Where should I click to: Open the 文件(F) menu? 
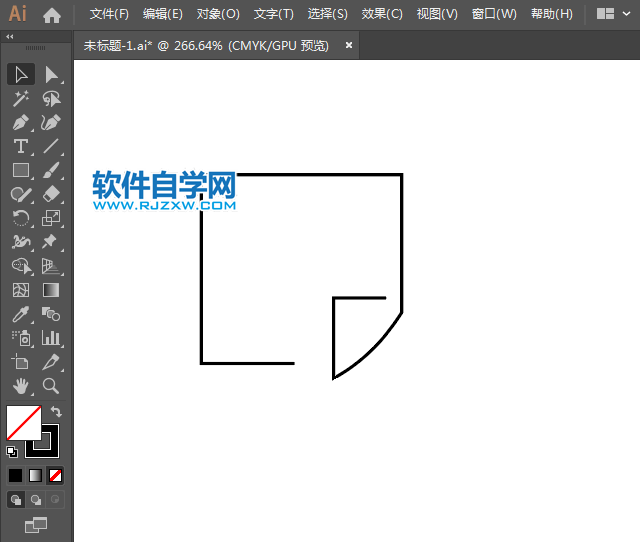click(109, 14)
